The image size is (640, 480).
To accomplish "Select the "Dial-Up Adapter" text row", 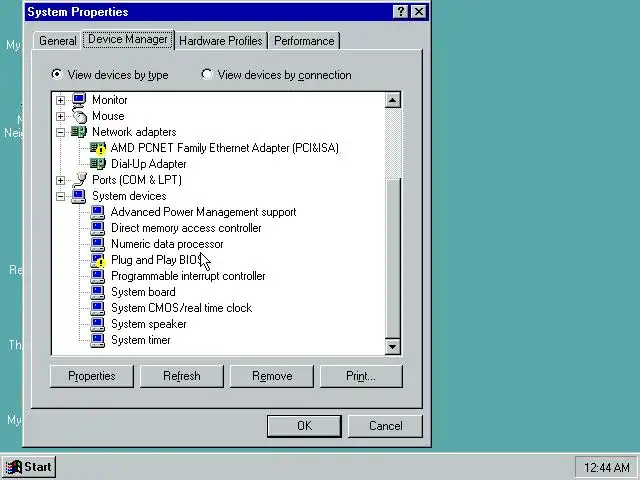I will coord(149,164).
